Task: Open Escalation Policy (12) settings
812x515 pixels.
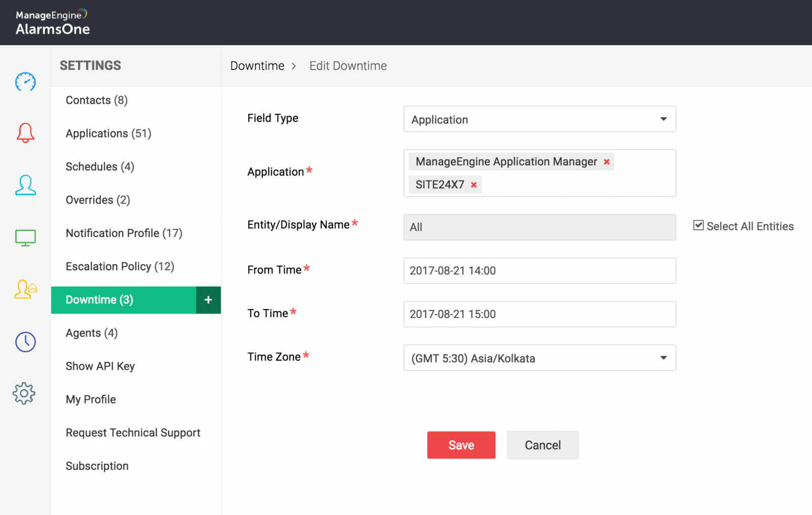Action: (x=120, y=266)
